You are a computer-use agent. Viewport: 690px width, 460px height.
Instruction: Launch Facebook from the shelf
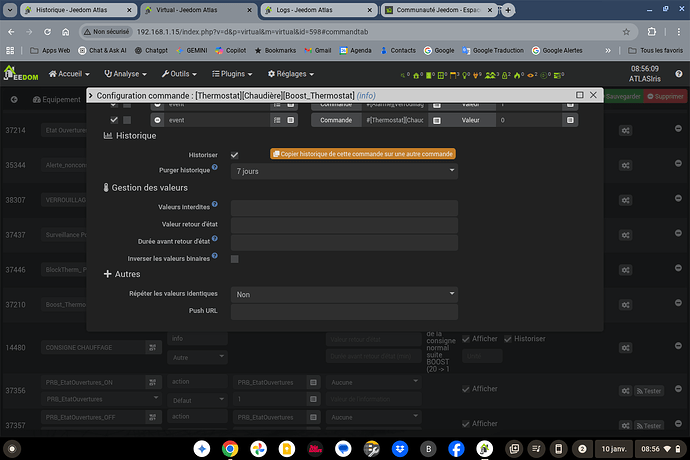(456, 448)
